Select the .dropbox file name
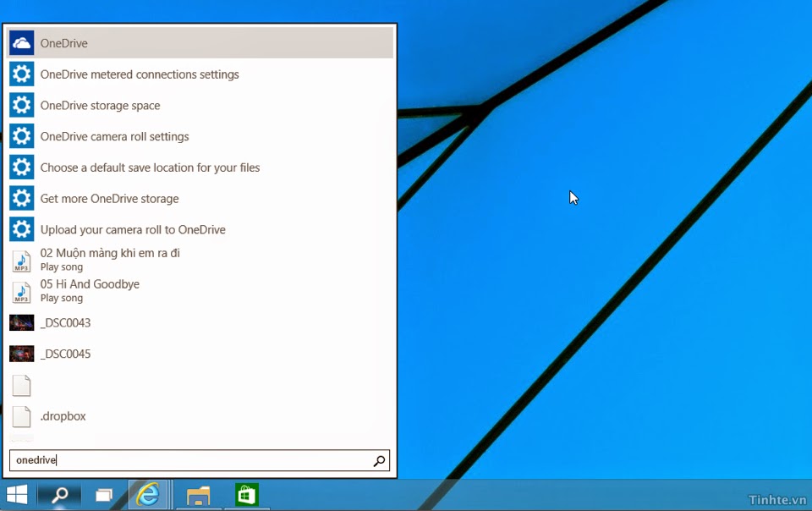The image size is (812, 511). click(x=63, y=416)
